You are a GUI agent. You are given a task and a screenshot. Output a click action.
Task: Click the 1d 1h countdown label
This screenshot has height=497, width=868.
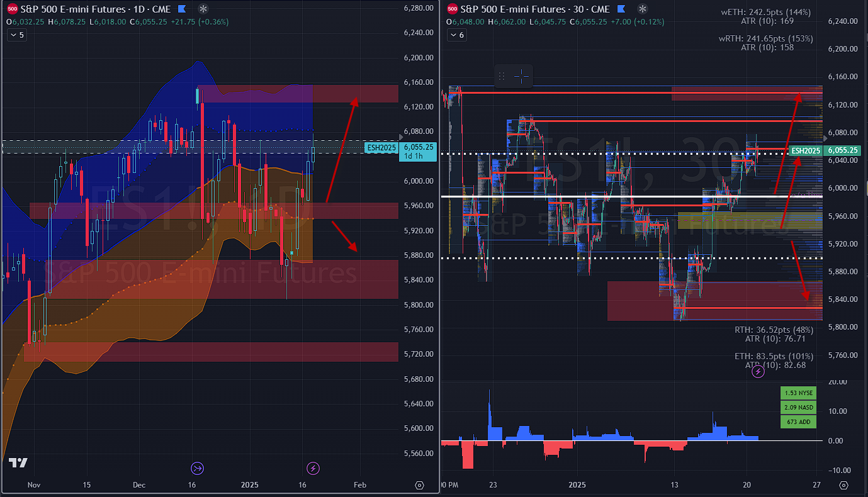[413, 156]
